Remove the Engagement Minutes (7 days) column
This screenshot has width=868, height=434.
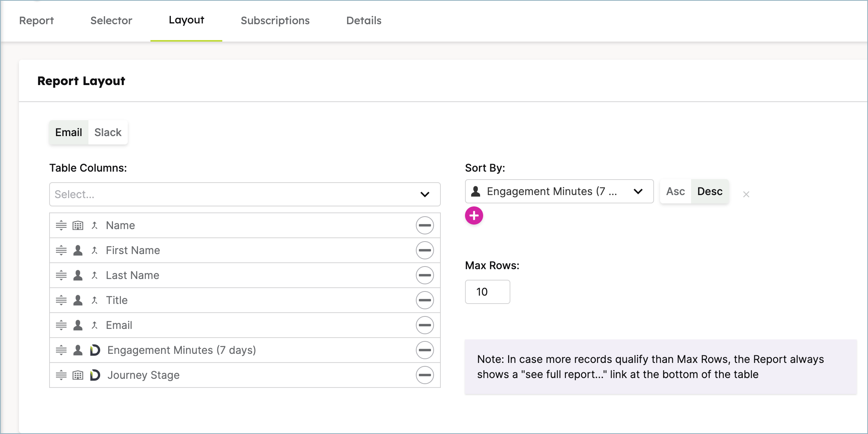425,350
